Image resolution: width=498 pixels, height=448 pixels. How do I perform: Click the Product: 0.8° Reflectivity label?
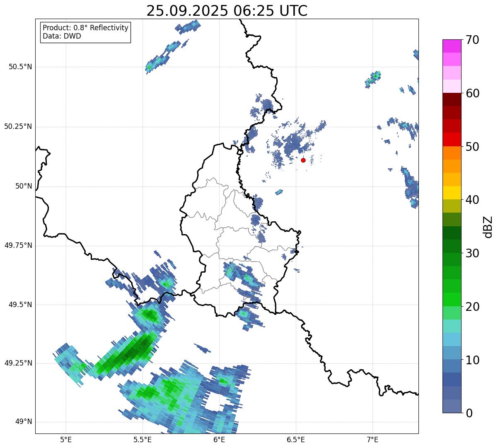click(x=86, y=28)
